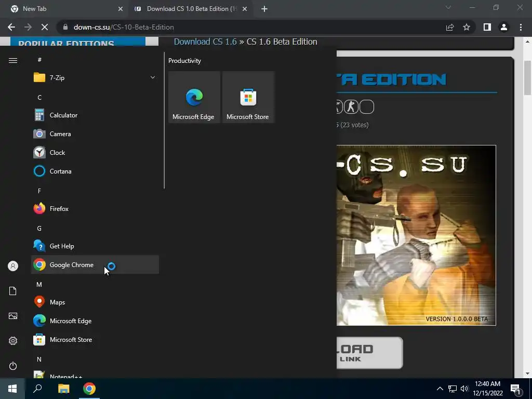Bookmark this page with star
The width and height of the screenshot is (532, 399).
click(467, 27)
